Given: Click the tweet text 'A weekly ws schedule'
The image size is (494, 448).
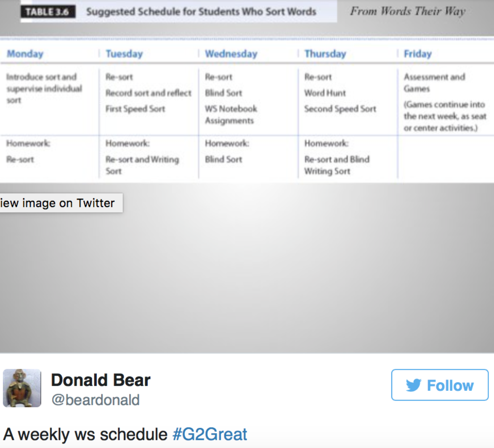Looking at the screenshot, I should coord(85,435).
